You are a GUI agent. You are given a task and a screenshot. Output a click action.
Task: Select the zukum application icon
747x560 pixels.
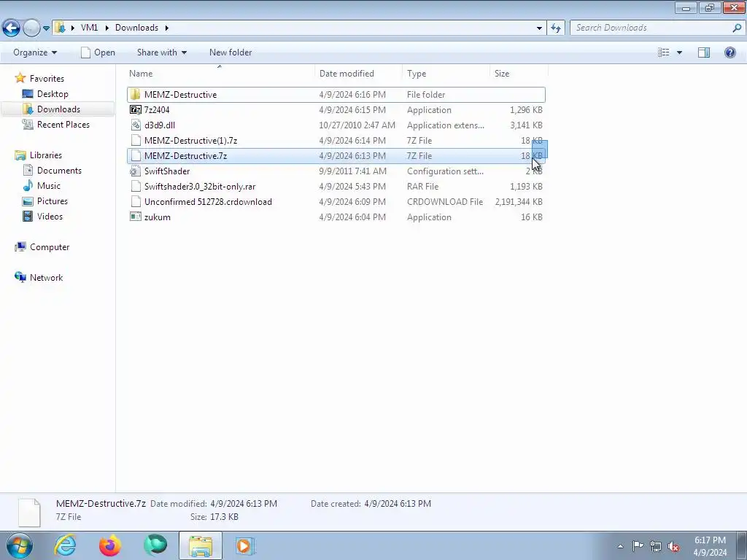tap(136, 217)
